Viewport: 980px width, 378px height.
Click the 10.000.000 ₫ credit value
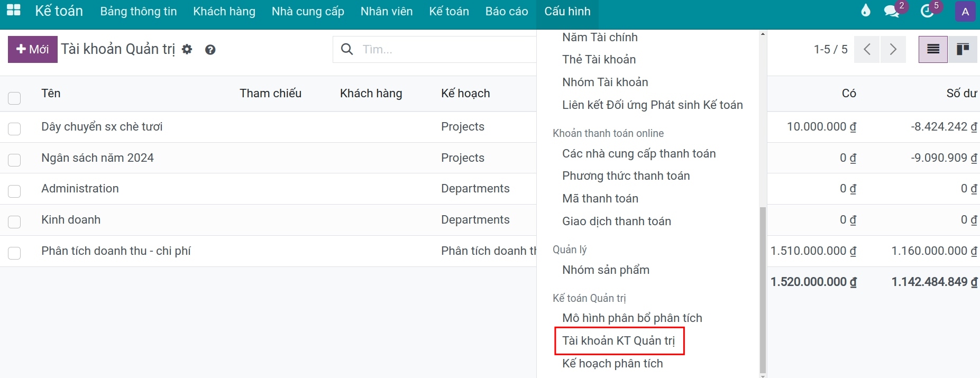pyautogui.click(x=821, y=126)
